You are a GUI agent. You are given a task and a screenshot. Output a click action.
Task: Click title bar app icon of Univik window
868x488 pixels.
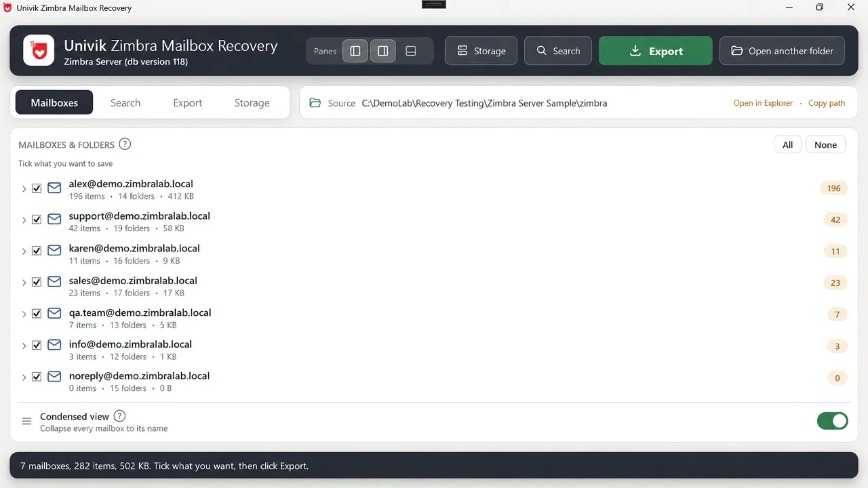click(7, 7)
